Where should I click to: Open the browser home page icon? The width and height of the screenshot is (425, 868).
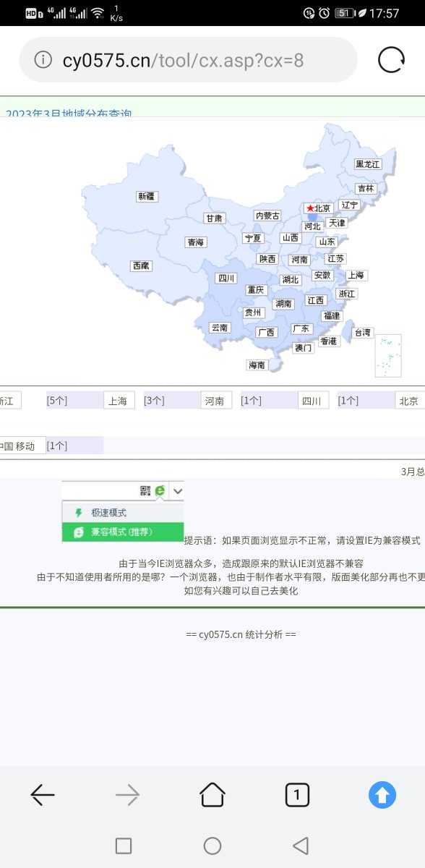tap(212, 795)
